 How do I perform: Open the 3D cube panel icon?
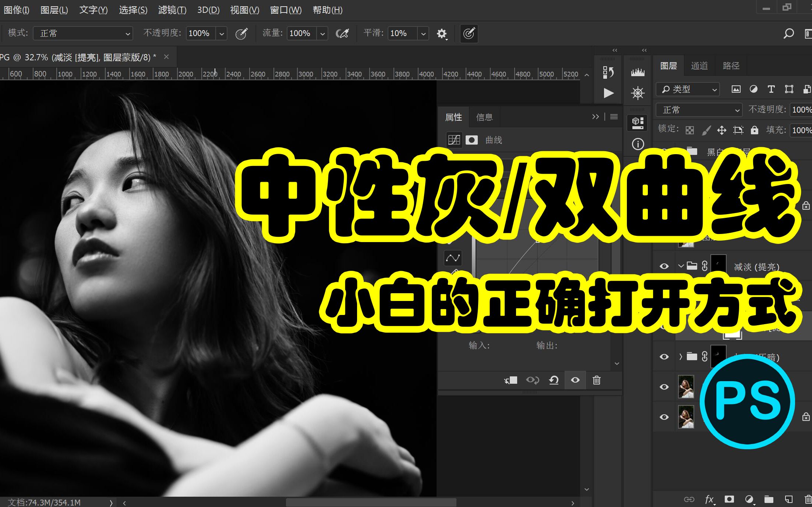tap(638, 123)
